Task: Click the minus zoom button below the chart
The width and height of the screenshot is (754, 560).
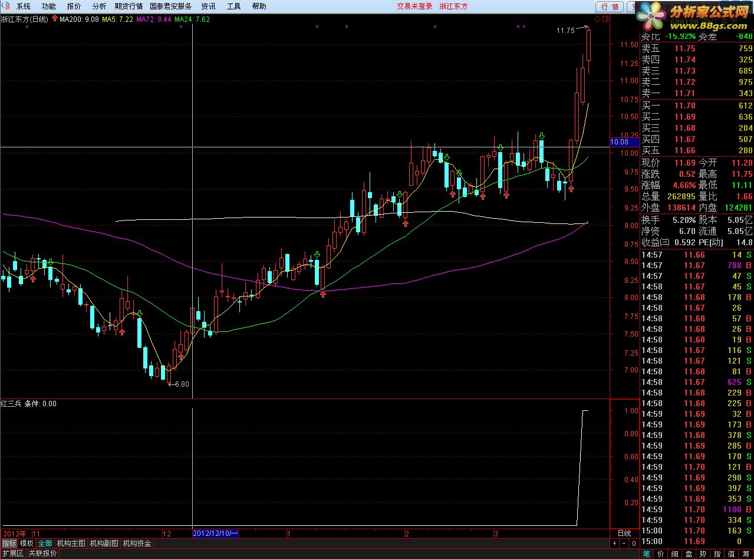Action: point(624,543)
